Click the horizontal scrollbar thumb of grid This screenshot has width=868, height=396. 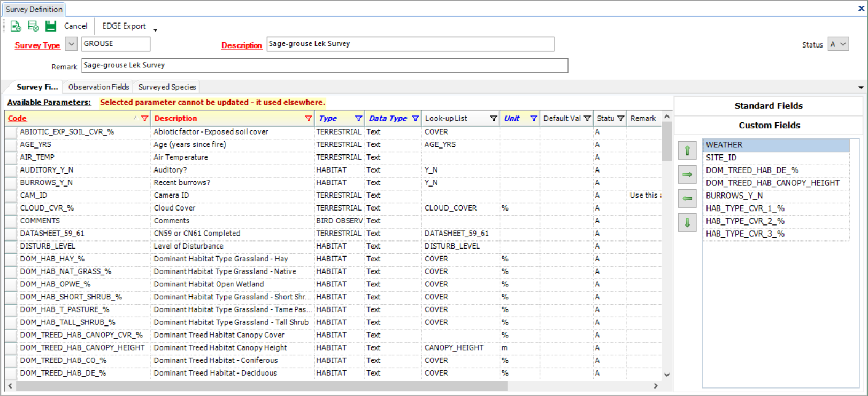click(261, 386)
